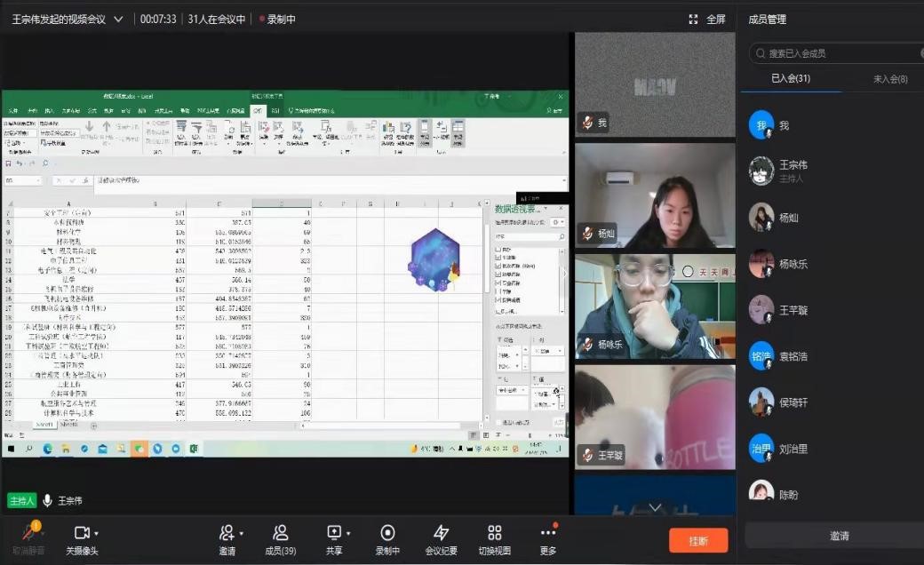Switch to the 未入会 tab
This screenshot has width=924, height=565.
click(889, 79)
